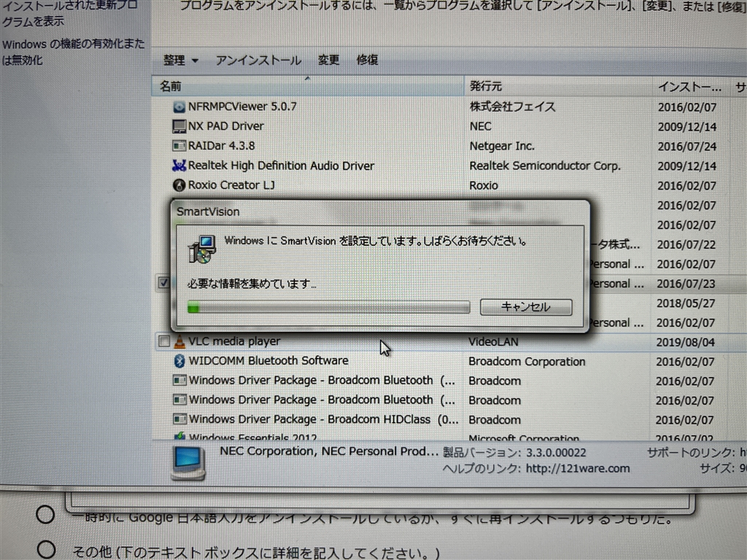Select the その他 radio button
This screenshot has height=560, width=747.
(x=46, y=549)
